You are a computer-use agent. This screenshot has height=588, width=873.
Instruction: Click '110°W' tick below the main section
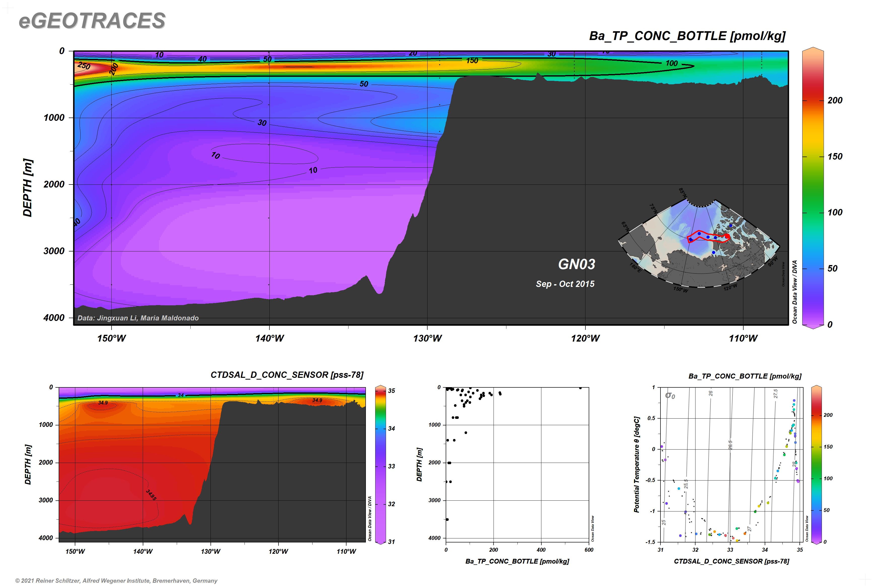[x=743, y=338]
